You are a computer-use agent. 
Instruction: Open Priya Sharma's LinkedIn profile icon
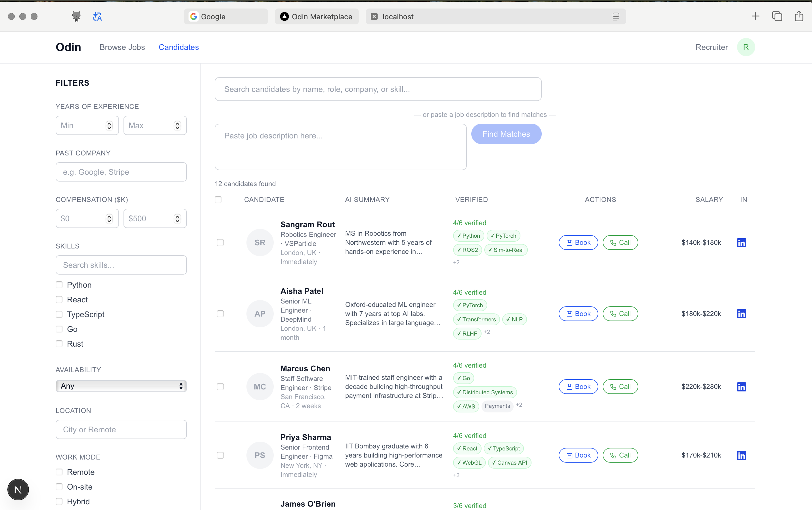pos(741,456)
